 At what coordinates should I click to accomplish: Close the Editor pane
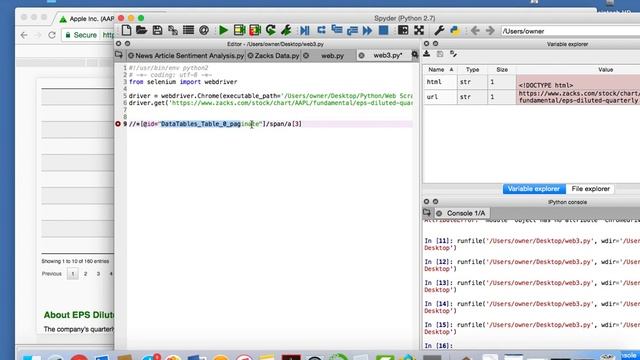click(x=118, y=44)
